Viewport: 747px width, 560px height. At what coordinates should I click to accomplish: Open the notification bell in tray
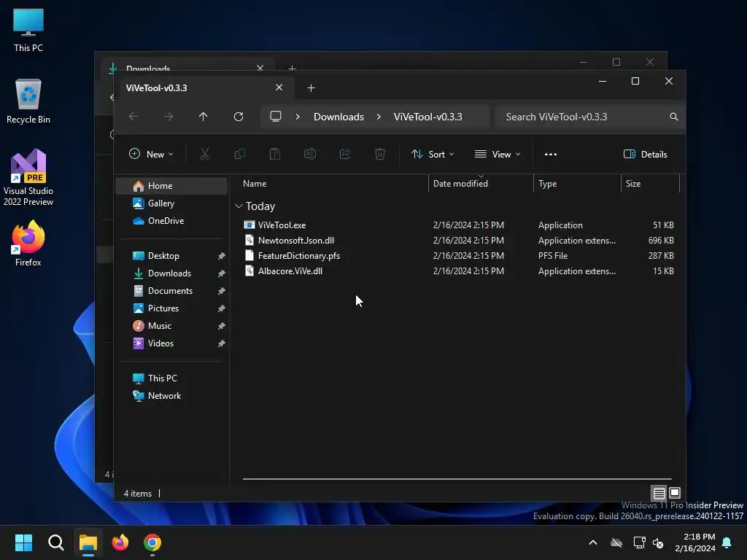click(727, 542)
